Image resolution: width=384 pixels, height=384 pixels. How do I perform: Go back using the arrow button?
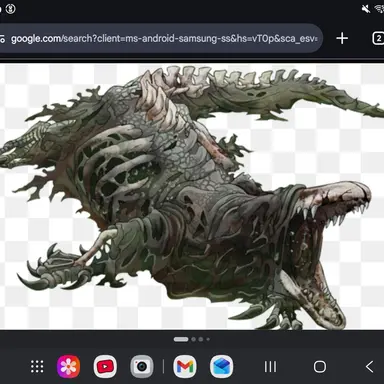point(369,367)
